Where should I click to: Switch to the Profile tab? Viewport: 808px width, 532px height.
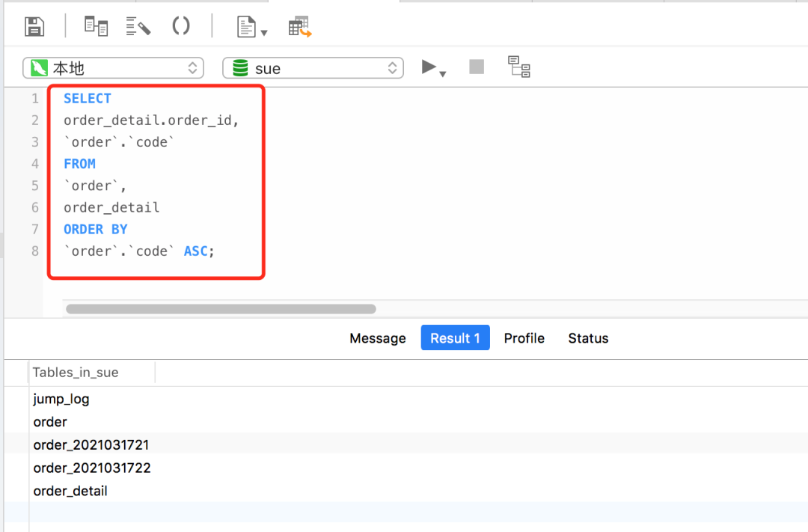(x=524, y=338)
